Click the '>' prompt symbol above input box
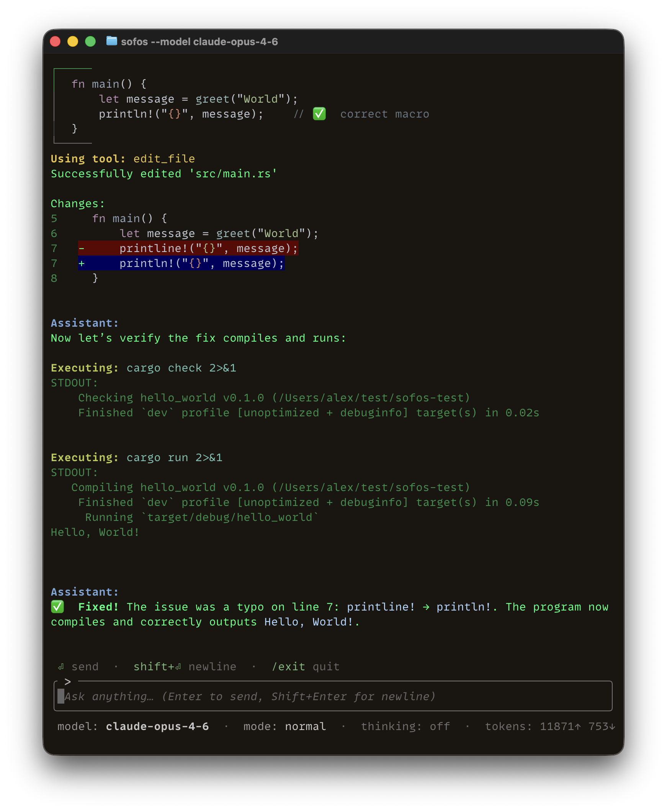 (x=68, y=681)
